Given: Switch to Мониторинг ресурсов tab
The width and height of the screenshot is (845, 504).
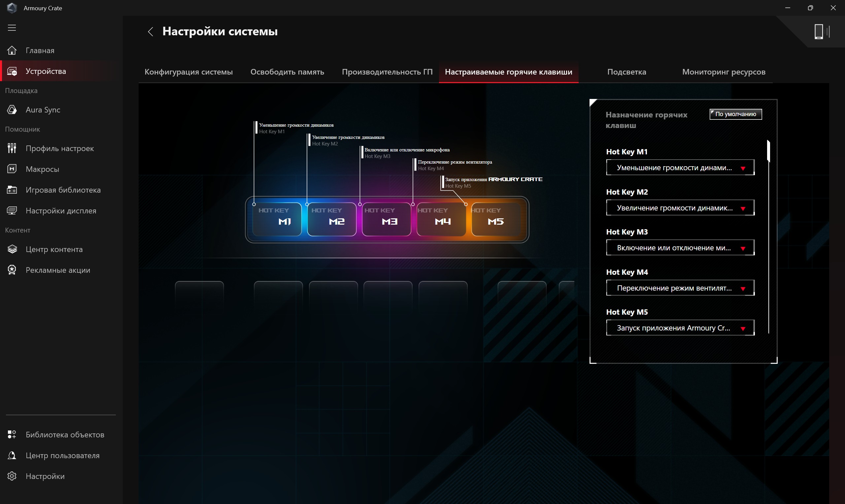Looking at the screenshot, I should point(724,72).
